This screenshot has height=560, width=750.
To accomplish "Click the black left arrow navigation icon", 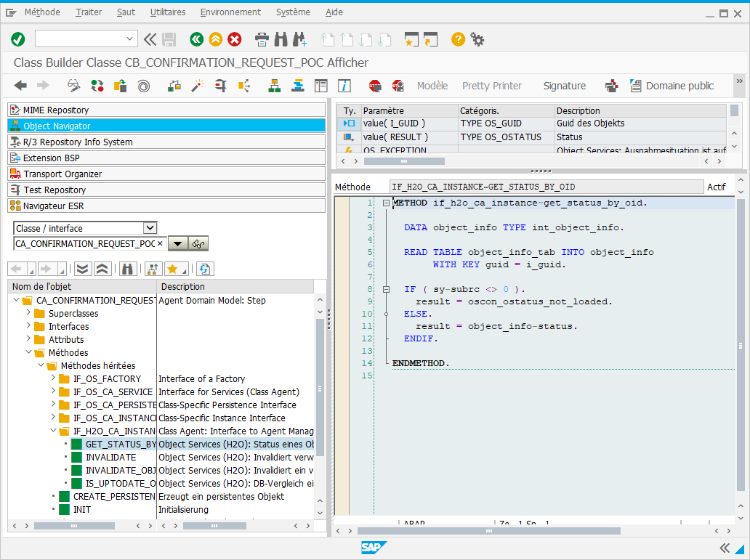I will pos(20,86).
